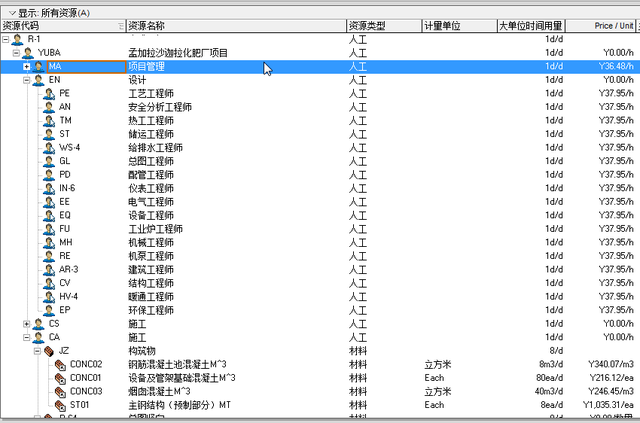Viewport: 640px width, 423px height.
Task: Collapse the JZ 构筑物 node
Action: [37, 351]
